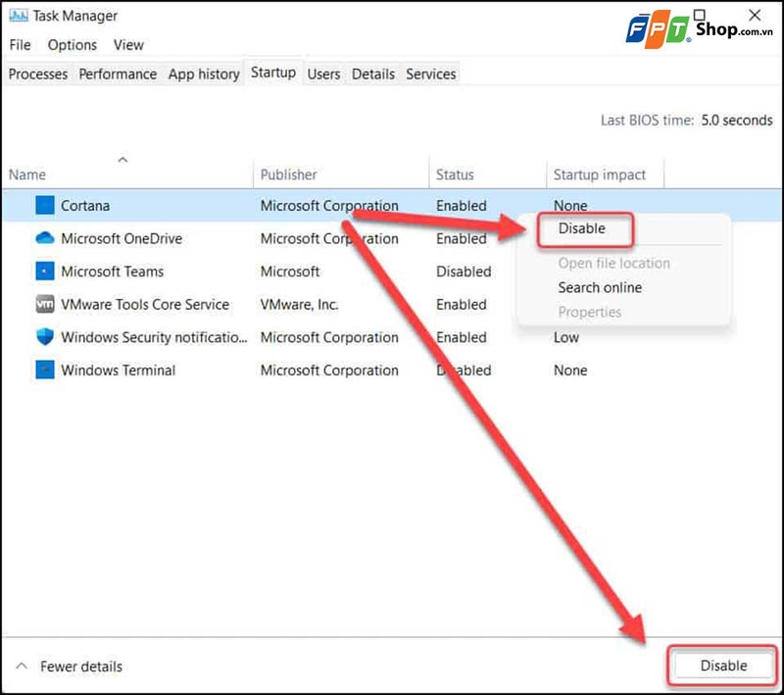Click the Microsoft OneDrive cloud icon
The height and width of the screenshot is (695, 784).
click(x=45, y=238)
